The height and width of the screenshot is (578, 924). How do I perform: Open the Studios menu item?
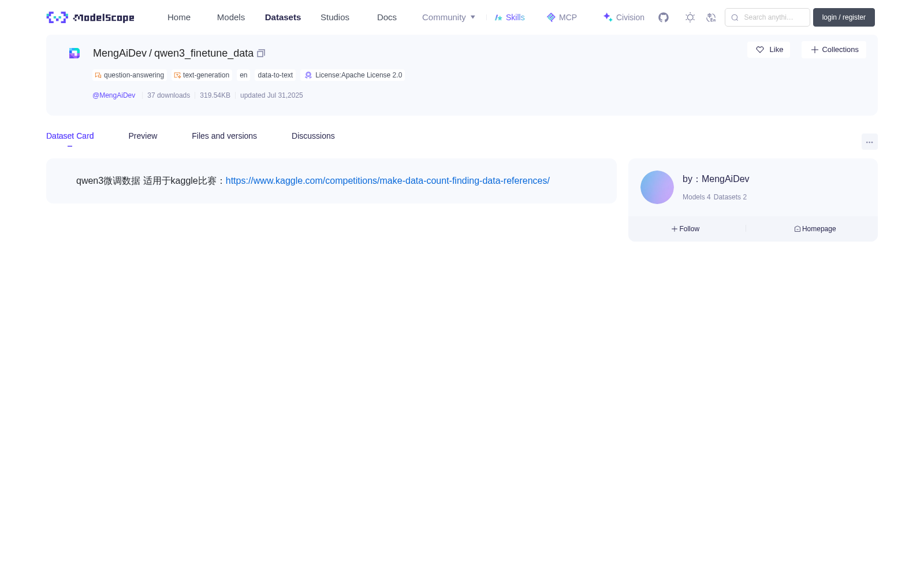click(335, 17)
